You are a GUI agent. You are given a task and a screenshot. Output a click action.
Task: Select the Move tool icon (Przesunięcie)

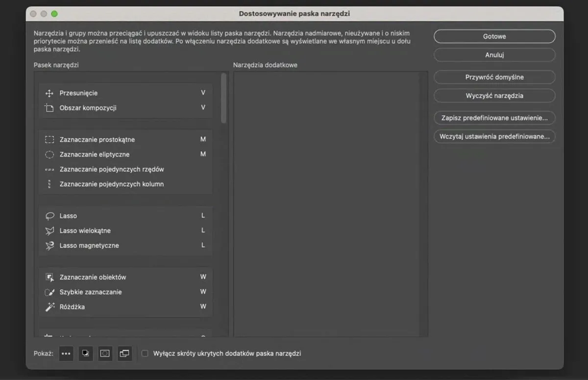coord(49,93)
